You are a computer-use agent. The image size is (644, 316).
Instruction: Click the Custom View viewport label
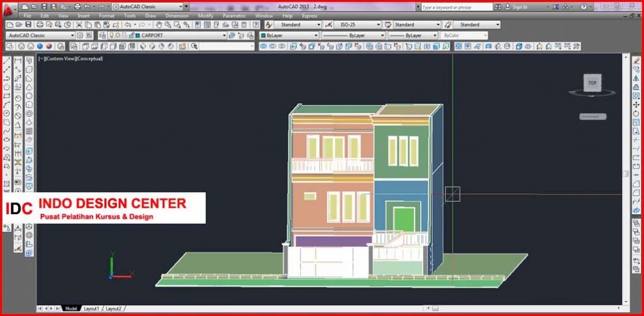tap(61, 58)
